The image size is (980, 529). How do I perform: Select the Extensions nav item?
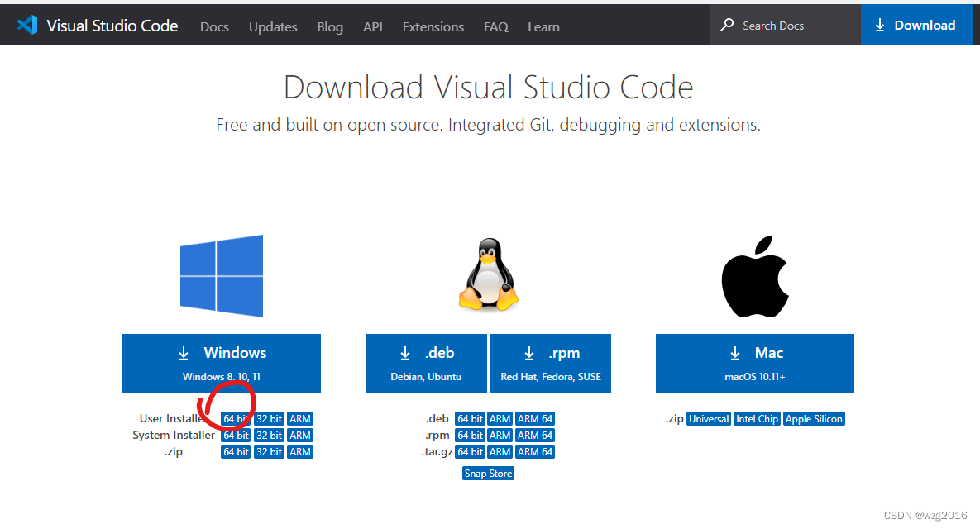[433, 26]
